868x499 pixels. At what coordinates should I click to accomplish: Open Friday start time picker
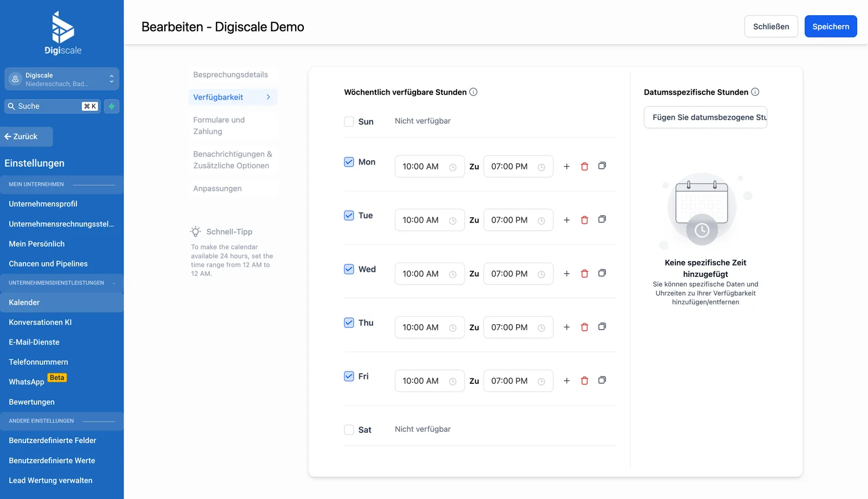(430, 381)
